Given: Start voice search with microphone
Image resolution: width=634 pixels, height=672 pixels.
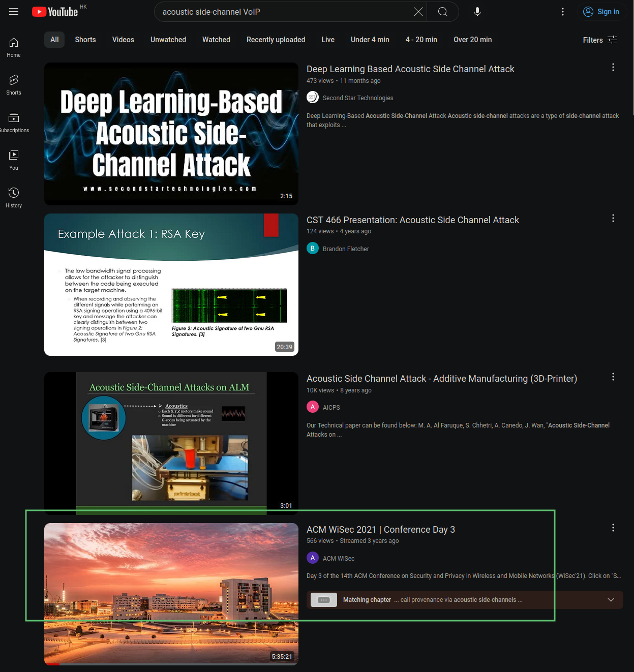Looking at the screenshot, I should (x=477, y=12).
